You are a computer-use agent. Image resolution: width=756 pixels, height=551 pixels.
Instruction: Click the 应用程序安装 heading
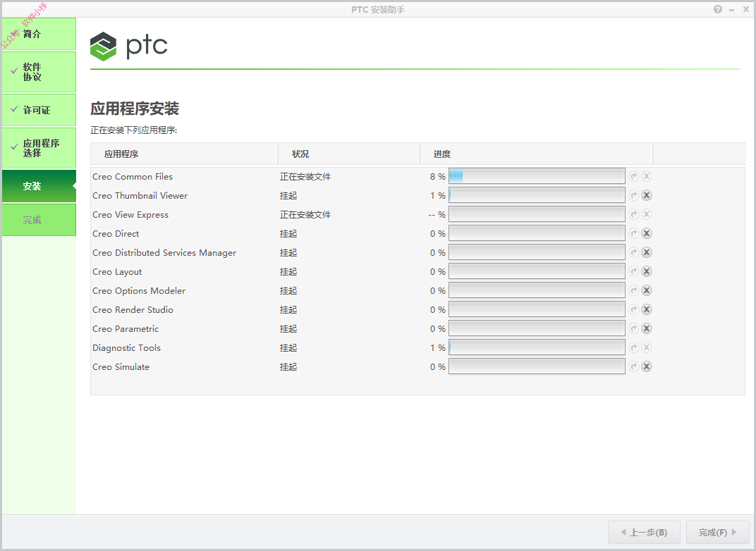135,109
